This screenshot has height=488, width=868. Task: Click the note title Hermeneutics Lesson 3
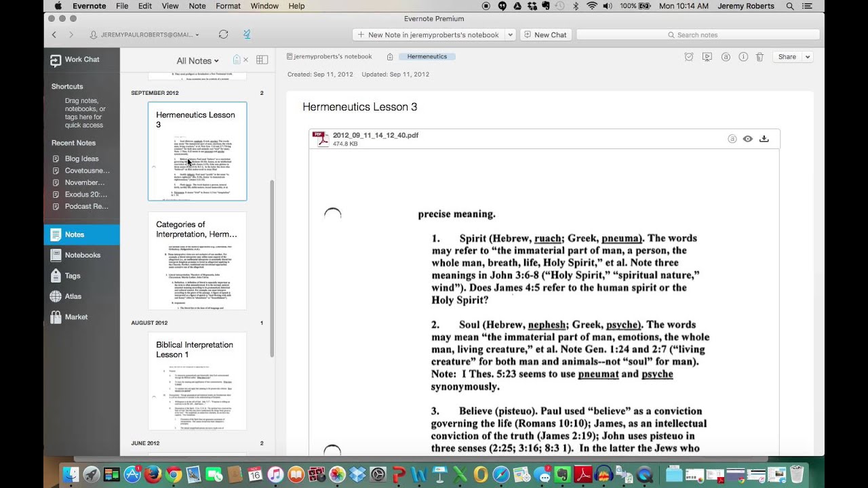click(360, 107)
